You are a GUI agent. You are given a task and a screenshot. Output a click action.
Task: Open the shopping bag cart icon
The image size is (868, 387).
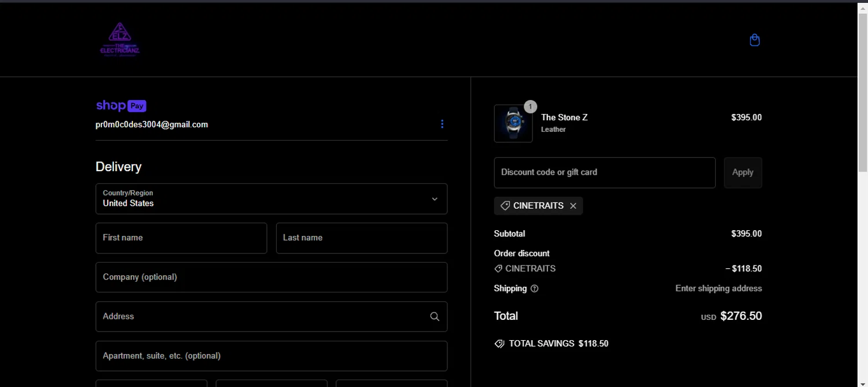coord(755,40)
